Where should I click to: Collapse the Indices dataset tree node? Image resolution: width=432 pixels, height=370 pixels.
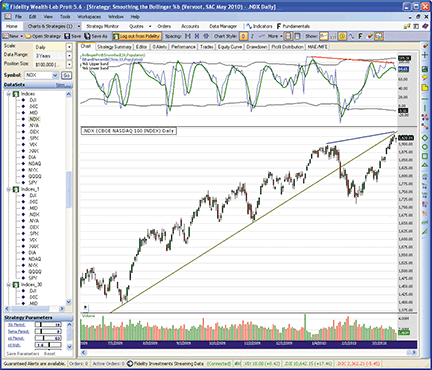coord(9,94)
